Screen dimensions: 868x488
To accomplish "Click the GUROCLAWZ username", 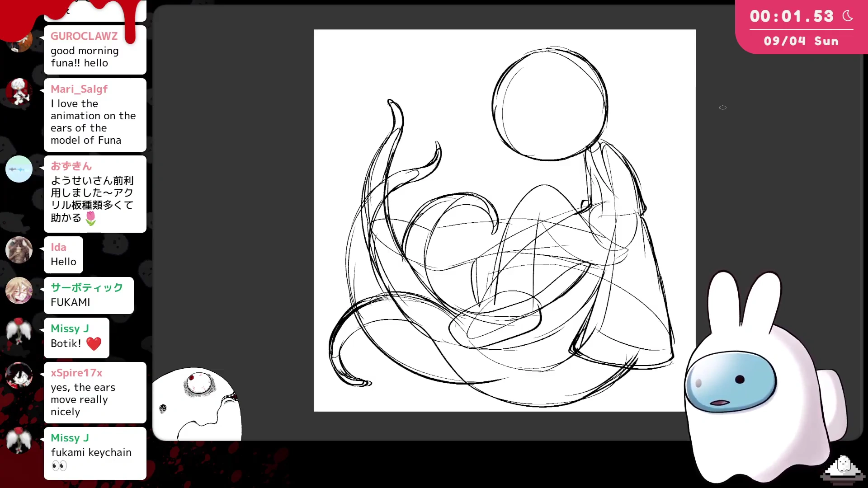I will pos(84,36).
